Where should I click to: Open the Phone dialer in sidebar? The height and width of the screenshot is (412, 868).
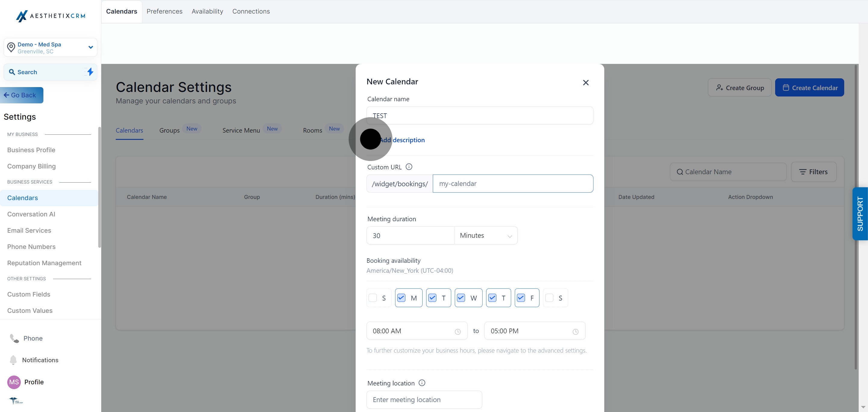pos(14,338)
